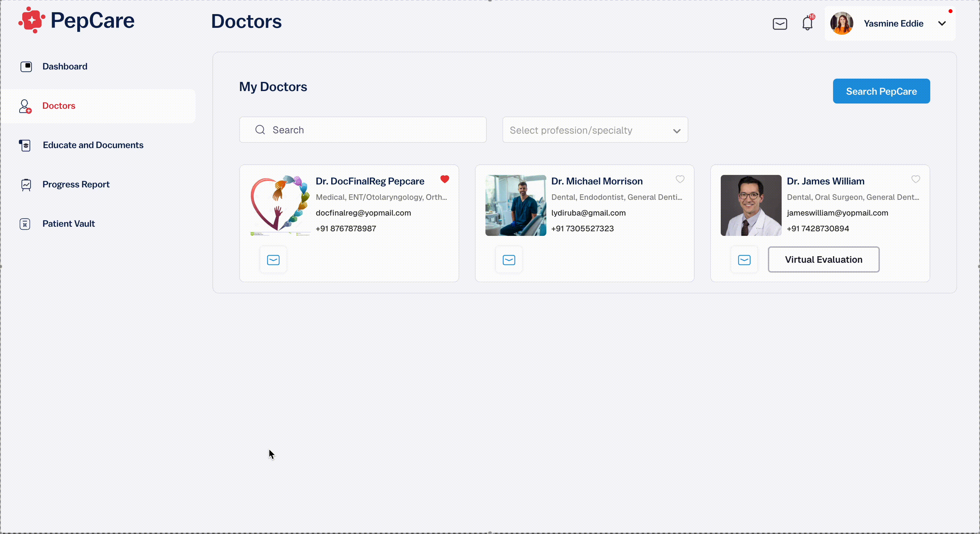
Task: Click the Doctors page title
Action: click(246, 21)
